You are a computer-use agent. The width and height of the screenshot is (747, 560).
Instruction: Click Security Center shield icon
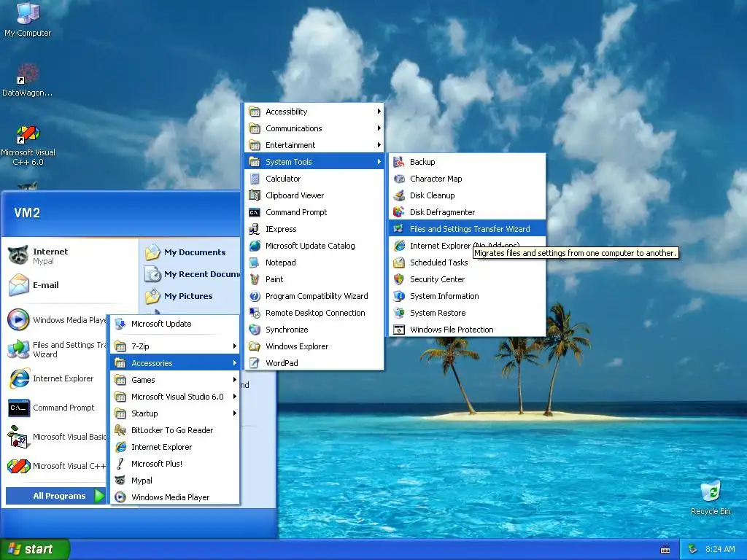pyautogui.click(x=399, y=279)
